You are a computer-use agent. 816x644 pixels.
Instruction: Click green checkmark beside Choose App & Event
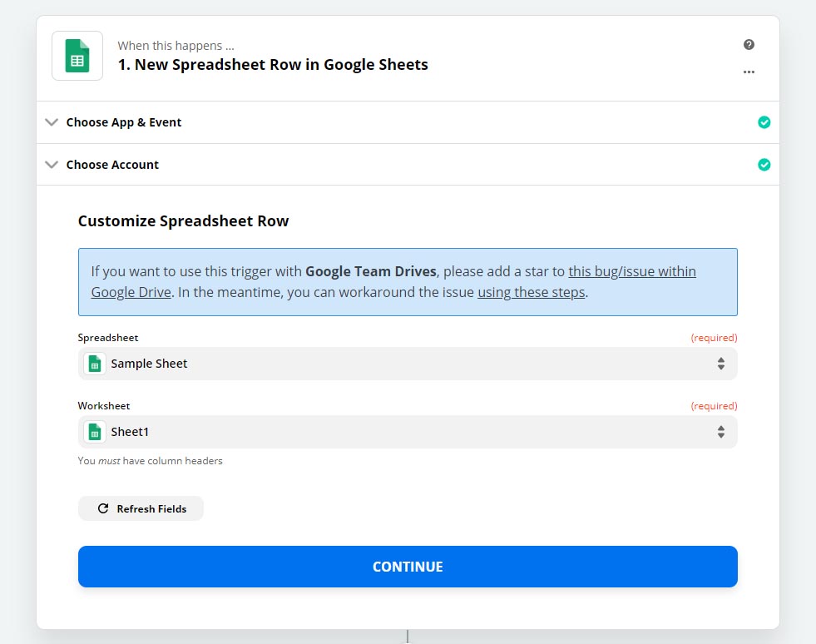pyautogui.click(x=764, y=122)
